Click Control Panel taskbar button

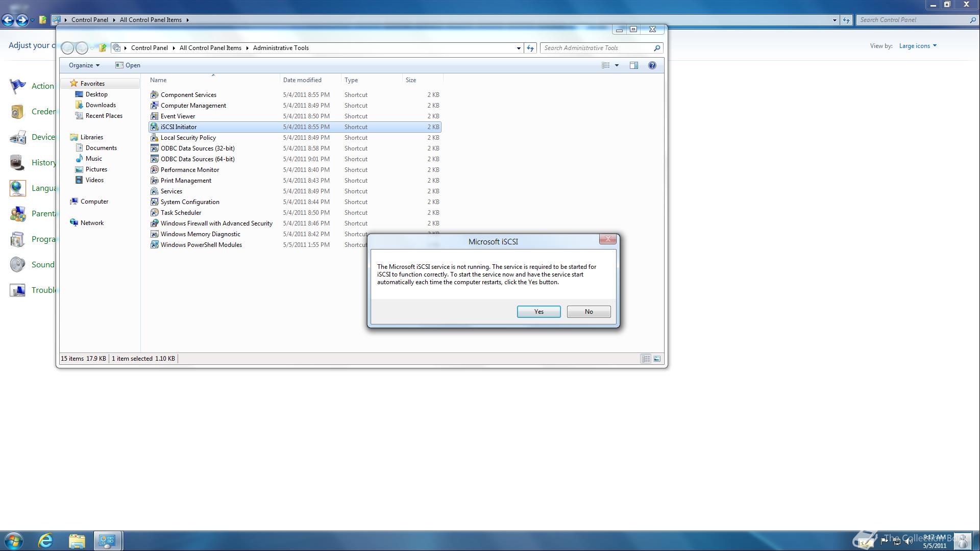click(107, 541)
